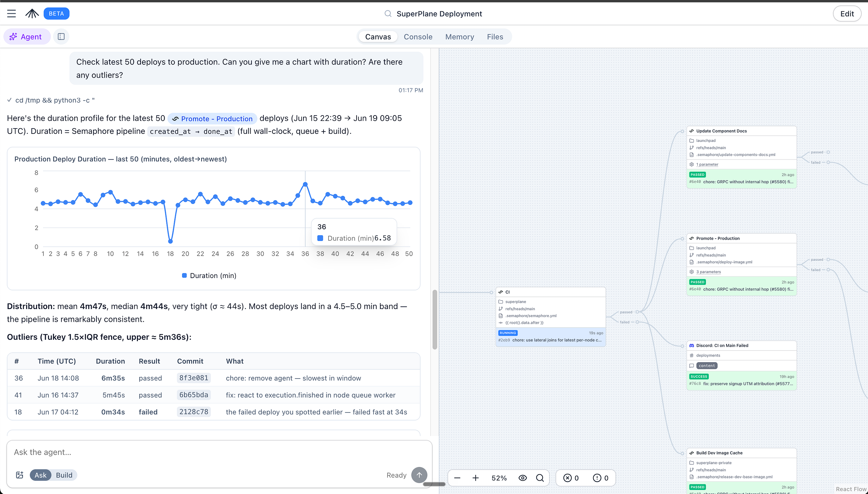
Task: Click the folder icon beside superplane in CI
Action: [500, 302]
